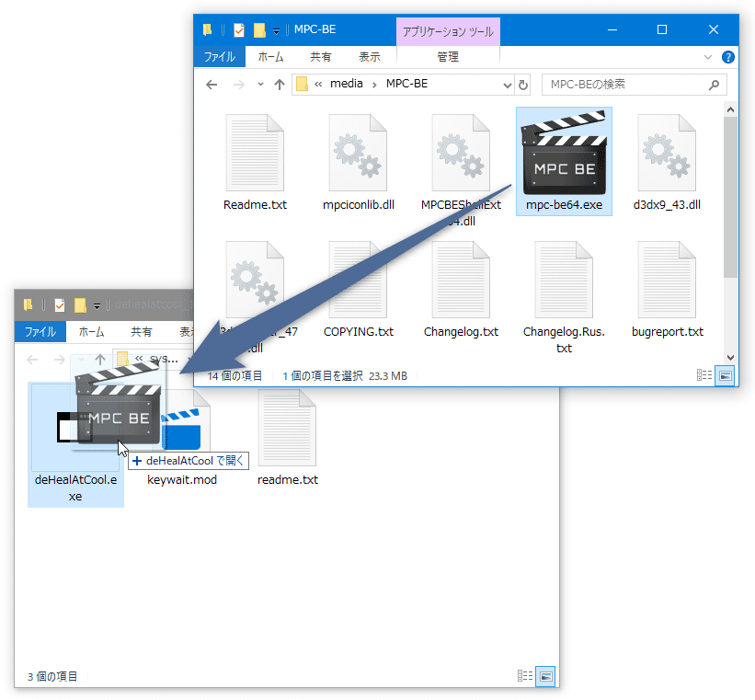Click the Forward arrow in MPC-BE window
Image resolution: width=755 pixels, height=700 pixels.
tap(238, 85)
